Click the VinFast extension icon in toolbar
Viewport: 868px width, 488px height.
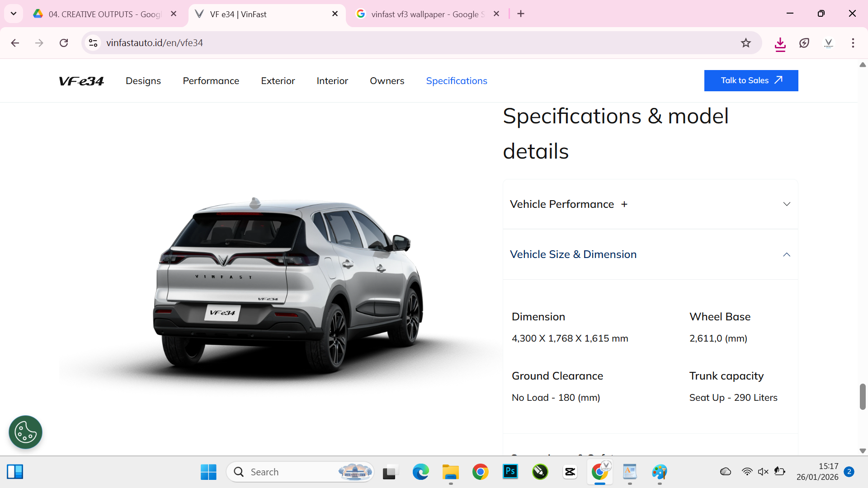[828, 43]
